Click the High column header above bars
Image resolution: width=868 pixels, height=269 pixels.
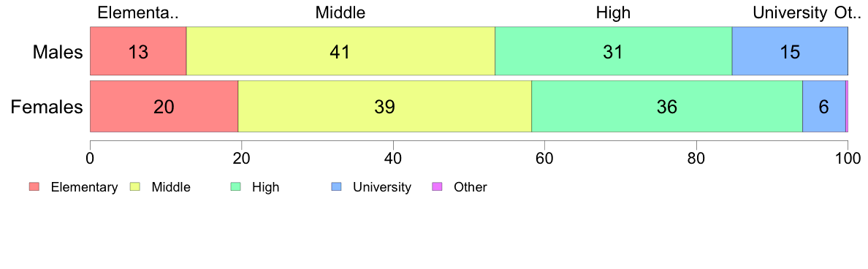tap(613, 12)
